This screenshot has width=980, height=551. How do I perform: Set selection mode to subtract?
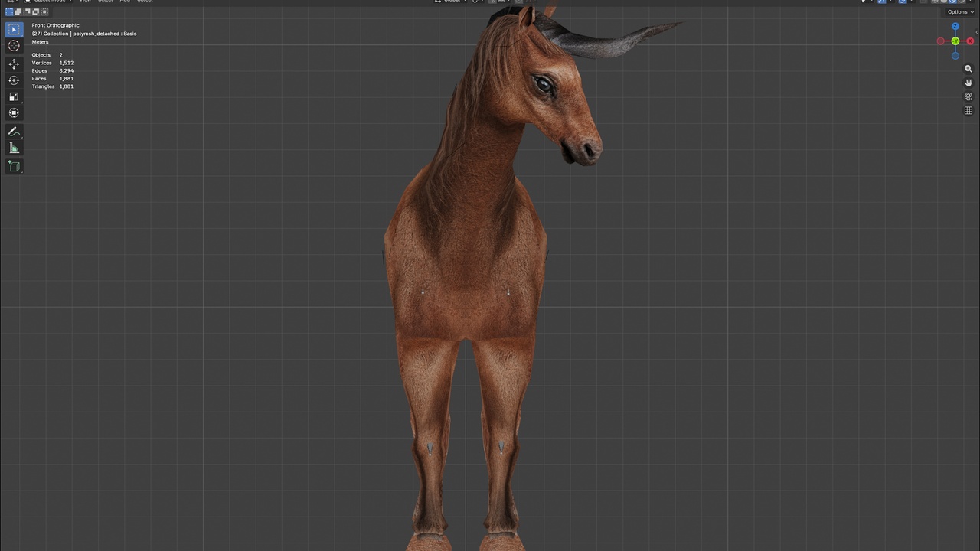pyautogui.click(x=27, y=11)
